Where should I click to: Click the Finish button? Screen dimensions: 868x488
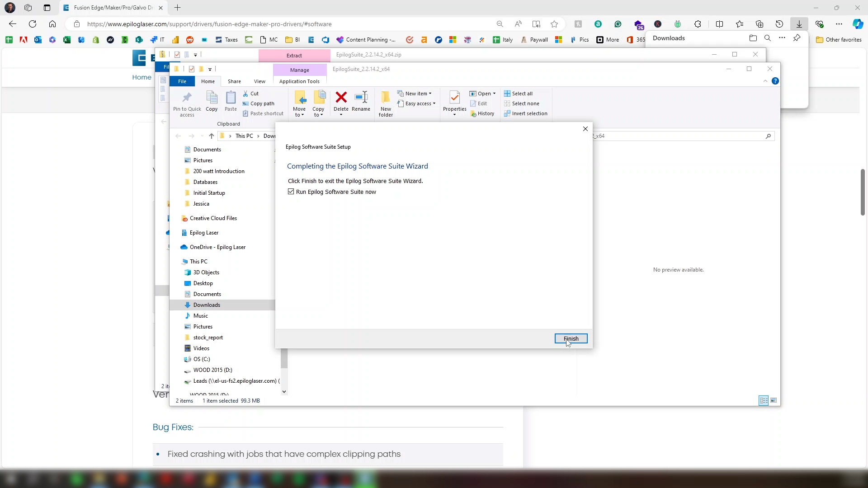571,338
